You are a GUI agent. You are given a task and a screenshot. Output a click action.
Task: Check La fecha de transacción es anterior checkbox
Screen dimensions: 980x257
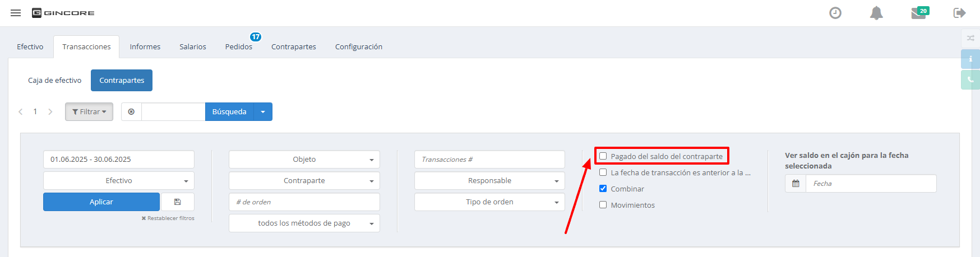click(x=603, y=172)
